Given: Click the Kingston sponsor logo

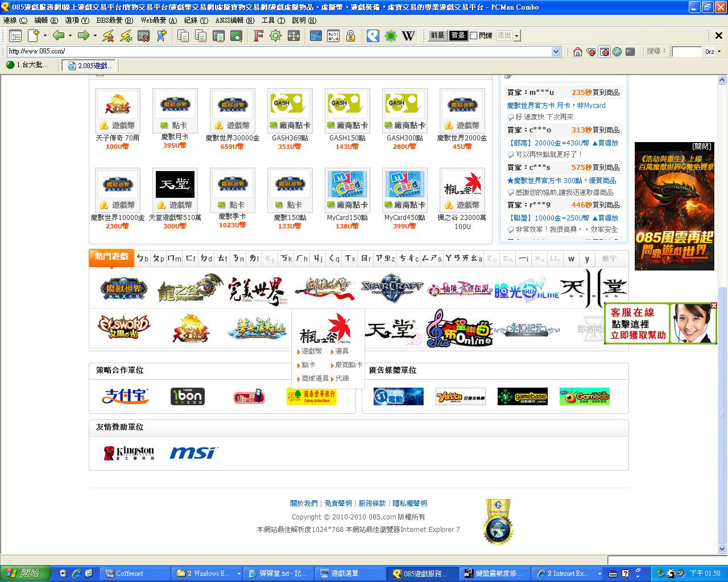Looking at the screenshot, I should [129, 453].
